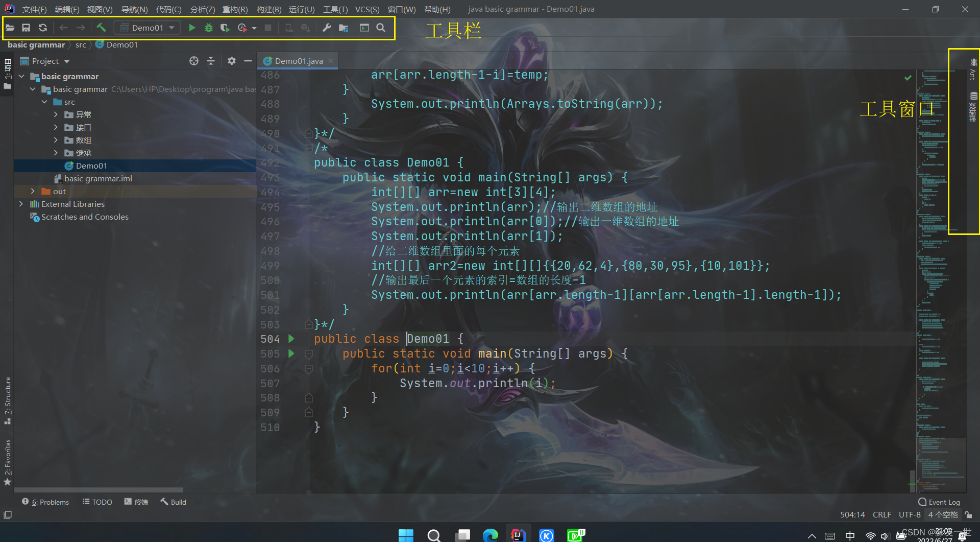Run with coverage shield icon

[225, 28]
